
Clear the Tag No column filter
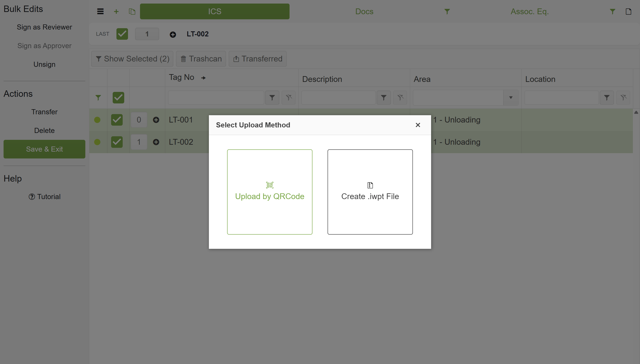pos(289,97)
